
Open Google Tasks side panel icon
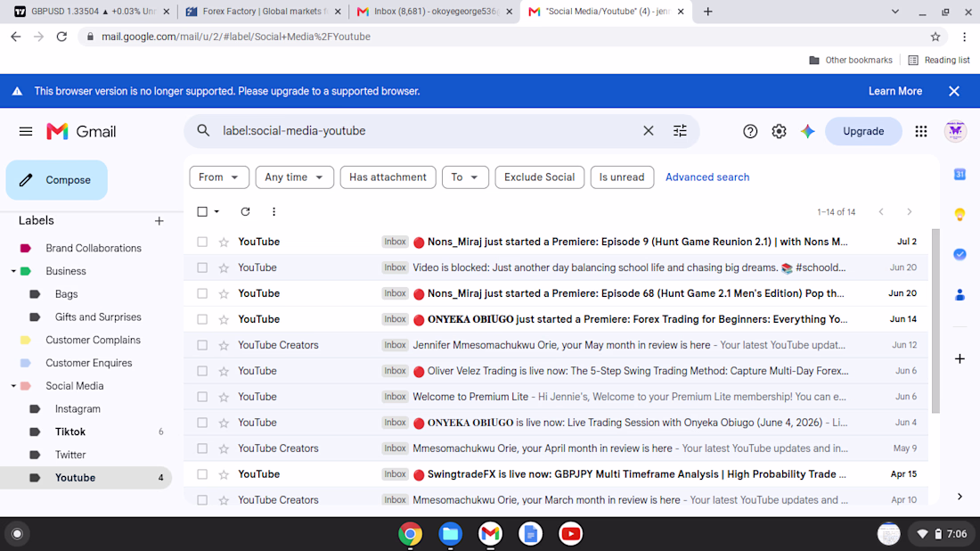pyautogui.click(x=960, y=254)
